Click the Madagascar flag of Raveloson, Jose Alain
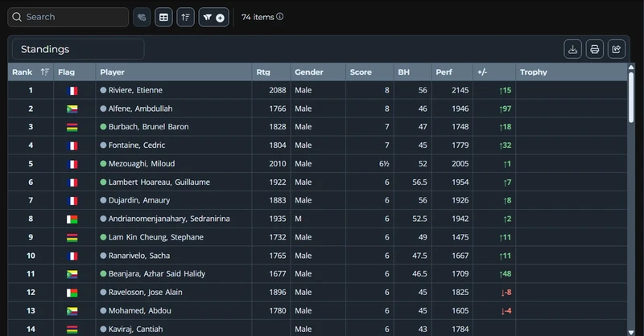Image resolution: width=644 pixels, height=336 pixels. [x=72, y=293]
